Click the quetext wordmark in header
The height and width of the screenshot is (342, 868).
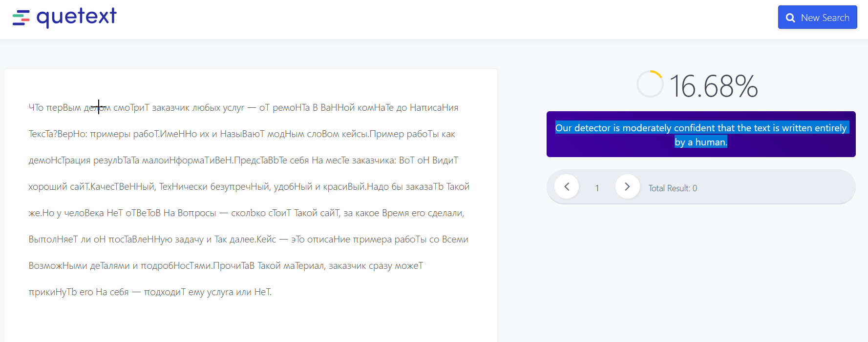click(x=76, y=17)
